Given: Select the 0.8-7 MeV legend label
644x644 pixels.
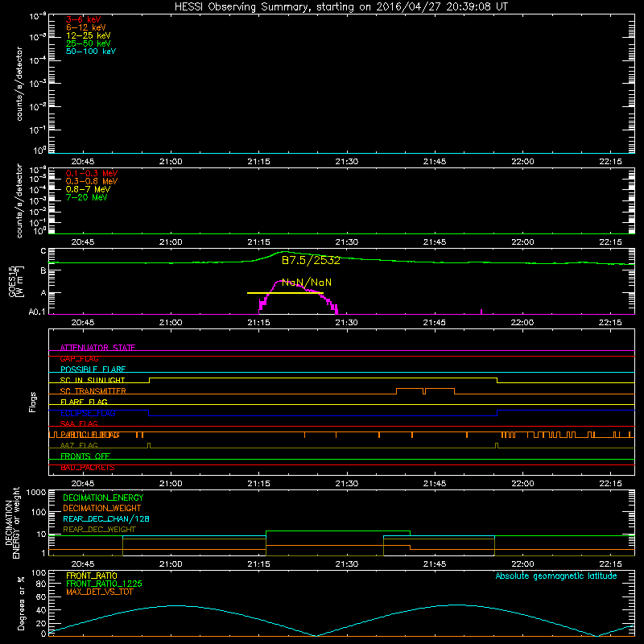Looking at the screenshot, I should (88, 189).
